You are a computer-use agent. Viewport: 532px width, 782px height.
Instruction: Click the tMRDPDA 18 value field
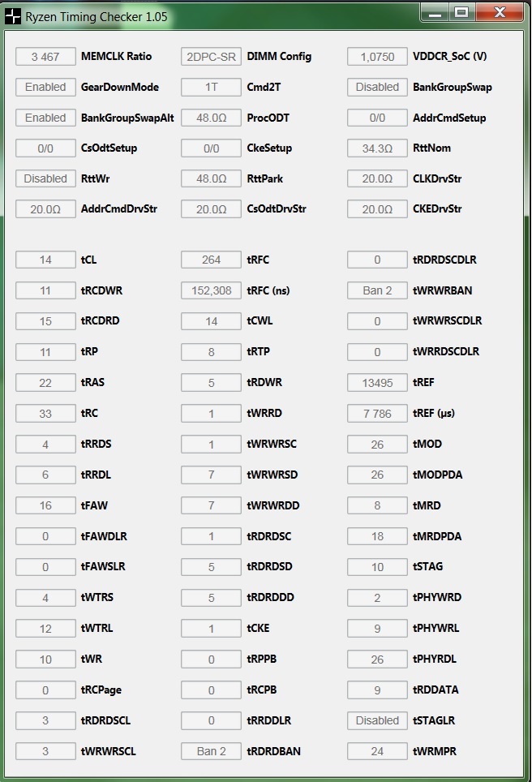tap(377, 537)
